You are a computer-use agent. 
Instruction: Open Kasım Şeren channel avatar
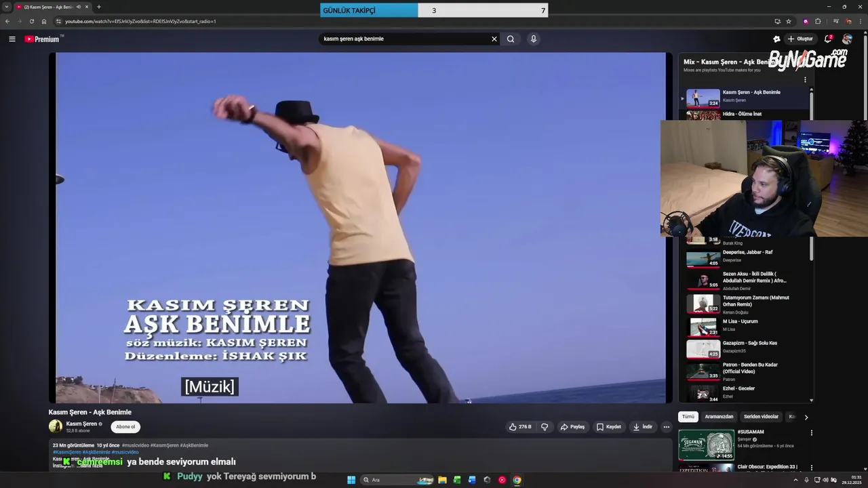[x=56, y=426]
